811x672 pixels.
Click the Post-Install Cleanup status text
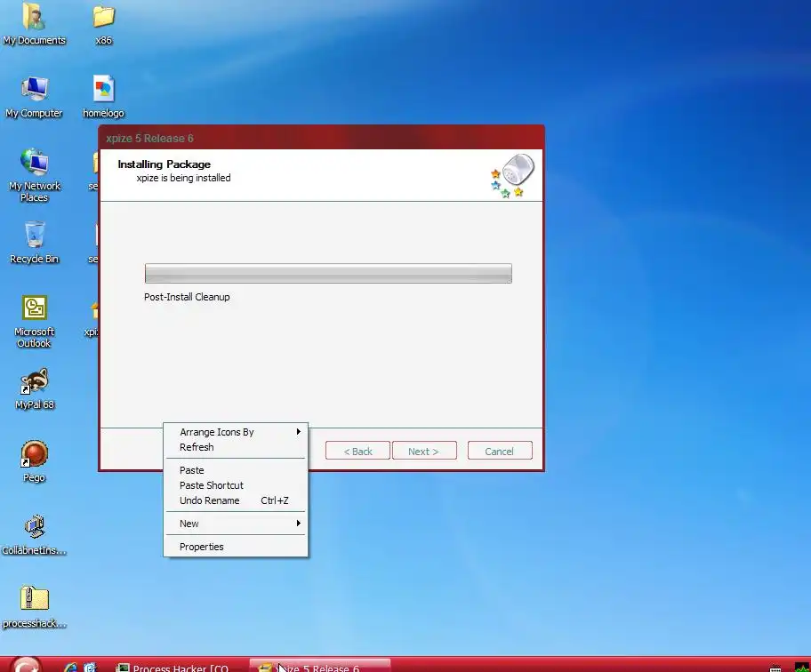(x=187, y=297)
